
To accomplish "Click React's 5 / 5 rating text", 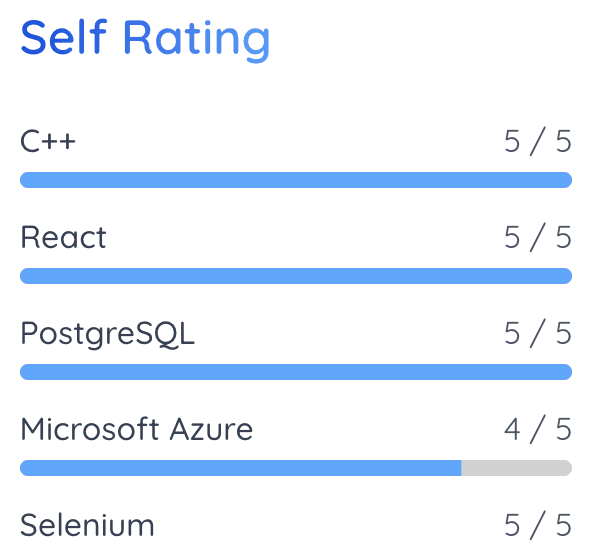I will (538, 237).
